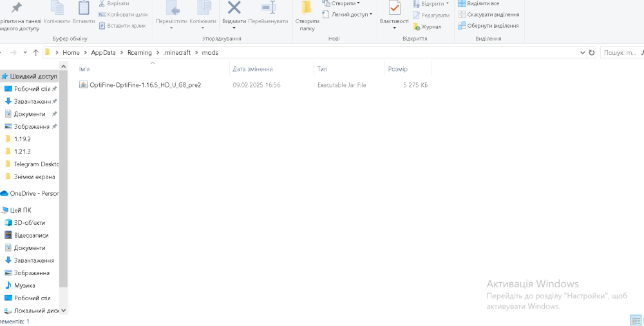The height and width of the screenshot is (326, 644).
Task: Click AppData in address breadcrumb
Action: pyautogui.click(x=103, y=53)
